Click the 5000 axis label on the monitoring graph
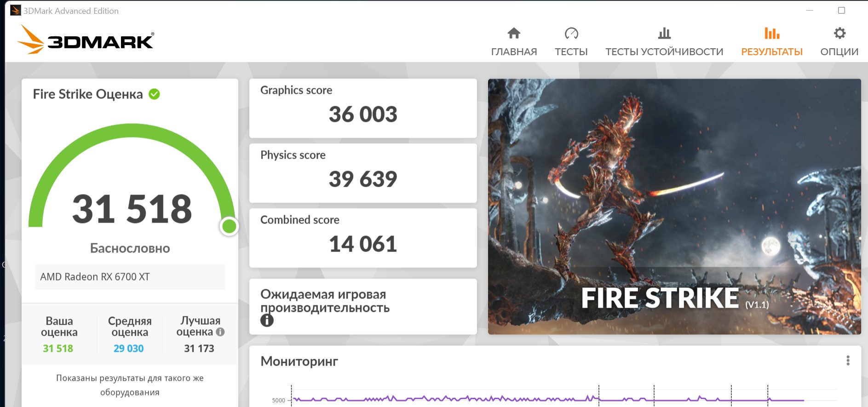 (x=278, y=400)
